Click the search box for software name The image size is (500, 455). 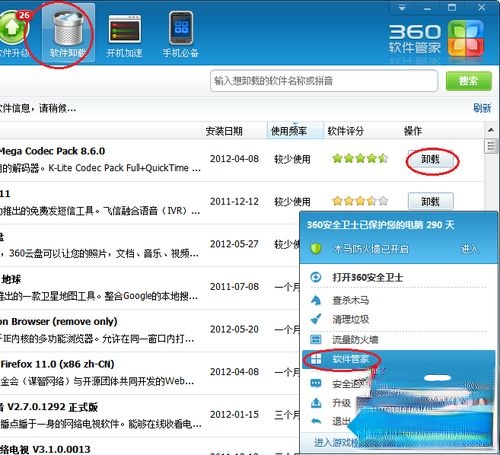pyautogui.click(x=324, y=81)
